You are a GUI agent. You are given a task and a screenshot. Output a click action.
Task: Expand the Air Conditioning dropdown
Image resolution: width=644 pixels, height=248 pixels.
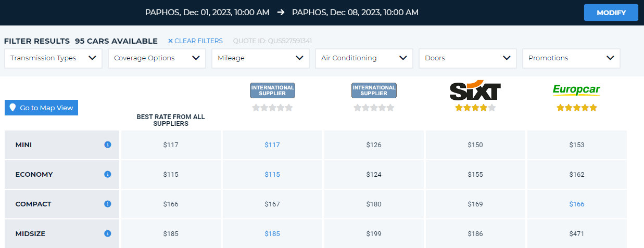[364, 58]
